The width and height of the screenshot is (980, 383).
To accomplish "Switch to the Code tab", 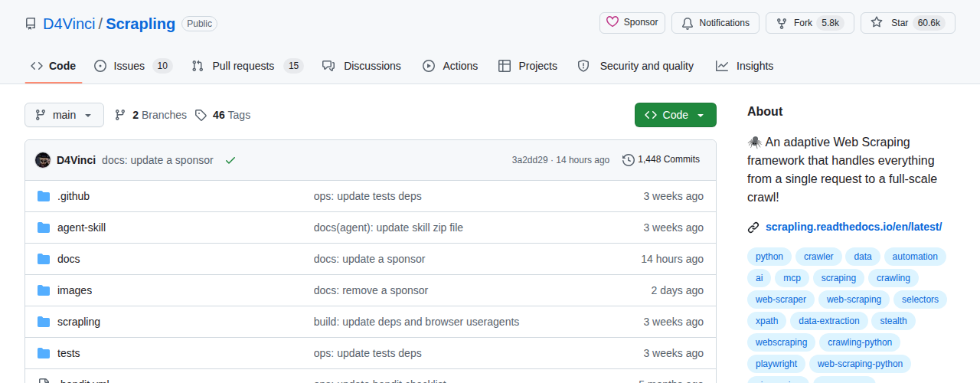I will pyautogui.click(x=53, y=66).
